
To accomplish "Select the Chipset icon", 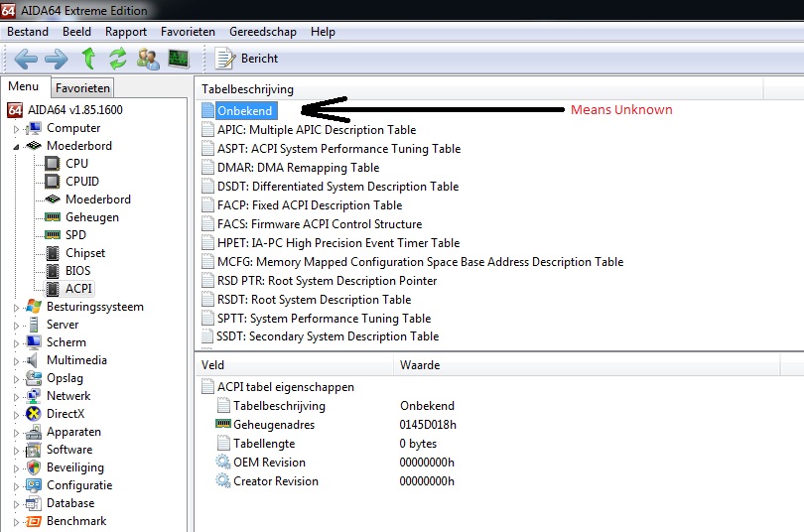I will 53,253.
